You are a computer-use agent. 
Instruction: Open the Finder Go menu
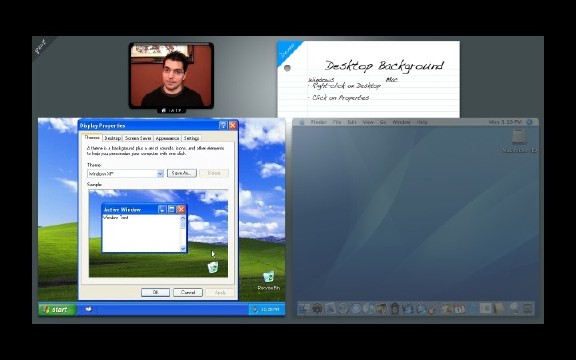pyautogui.click(x=383, y=122)
